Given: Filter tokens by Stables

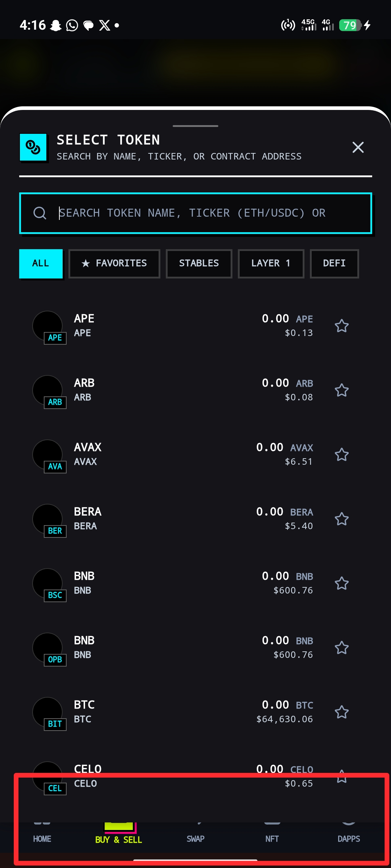Looking at the screenshot, I should 199,264.
